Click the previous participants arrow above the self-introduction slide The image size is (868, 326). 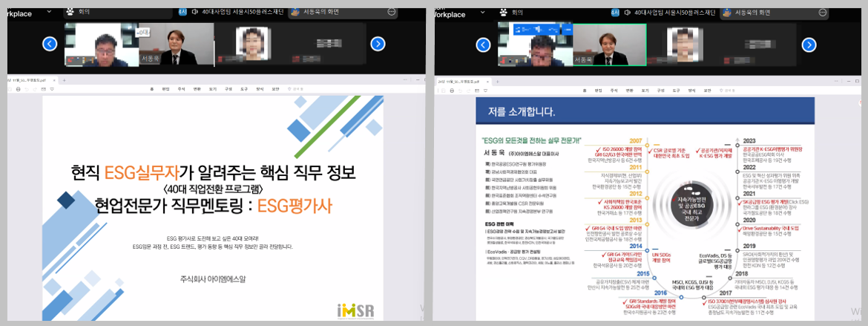483,44
